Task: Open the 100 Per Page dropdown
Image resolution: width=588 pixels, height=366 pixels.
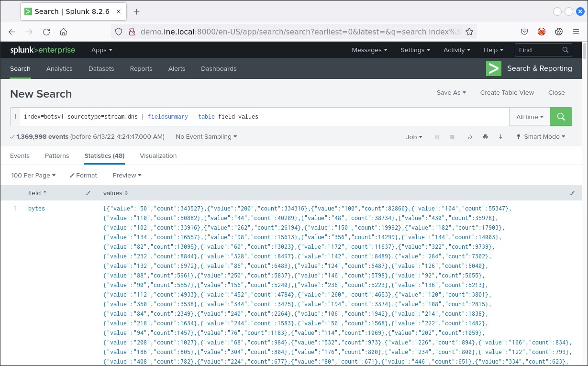Action: click(x=33, y=176)
